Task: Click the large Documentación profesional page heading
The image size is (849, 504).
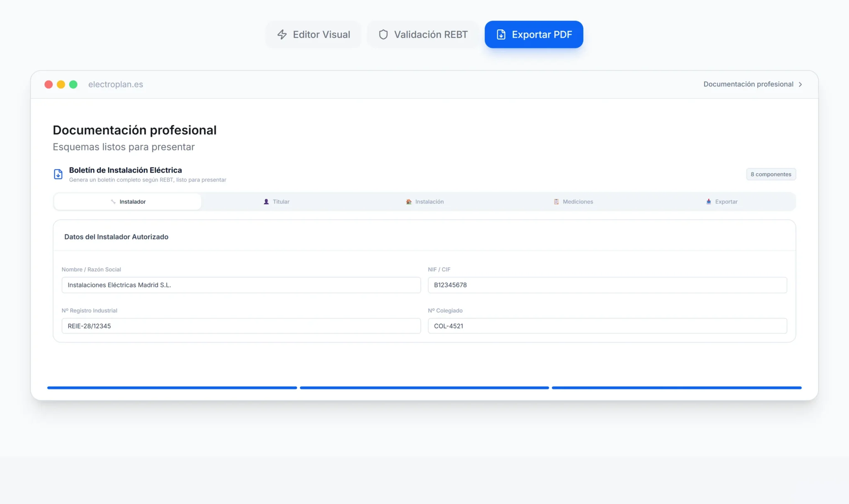Action: pyautogui.click(x=135, y=130)
